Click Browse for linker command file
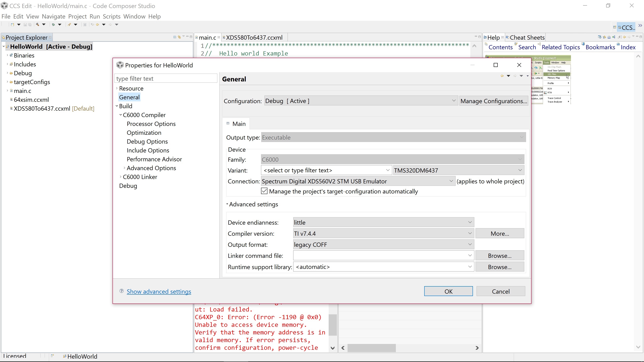 click(500, 256)
